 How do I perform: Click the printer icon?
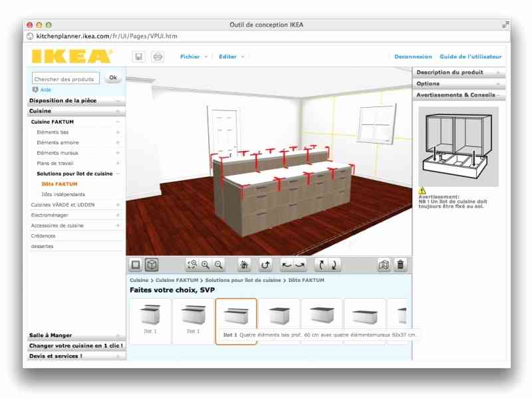pyautogui.click(x=158, y=57)
